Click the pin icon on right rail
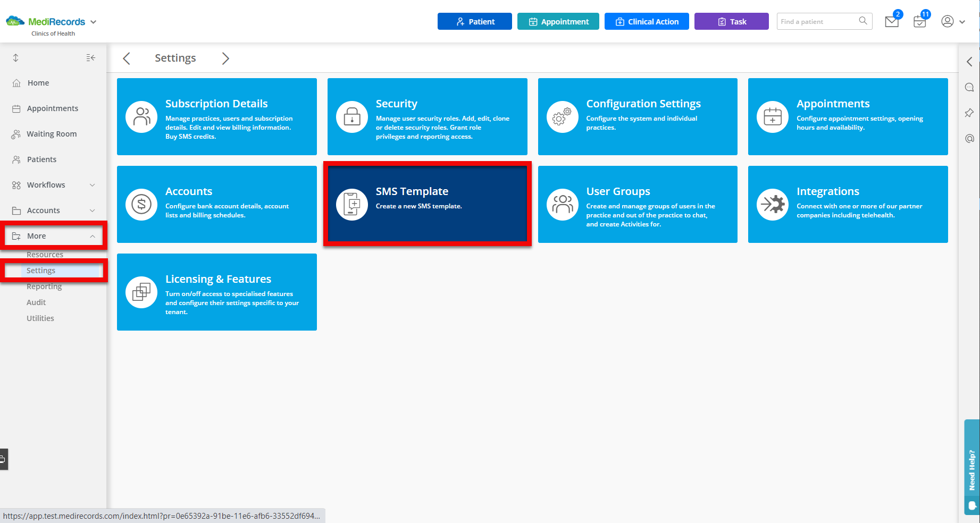Image resolution: width=980 pixels, height=523 pixels. 969,113
